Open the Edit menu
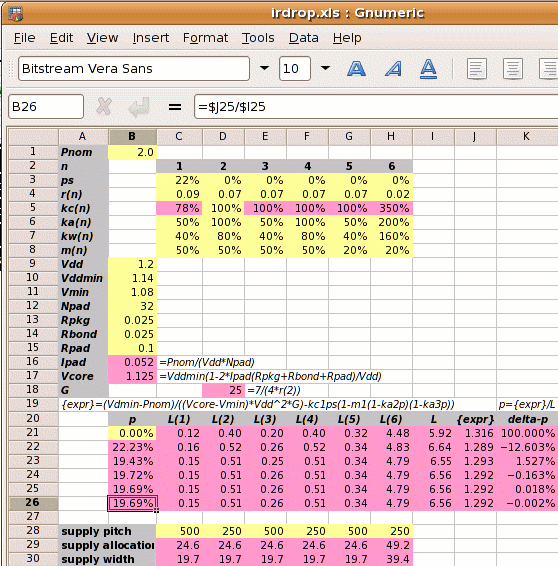This screenshot has width=558, height=566. pyautogui.click(x=61, y=38)
